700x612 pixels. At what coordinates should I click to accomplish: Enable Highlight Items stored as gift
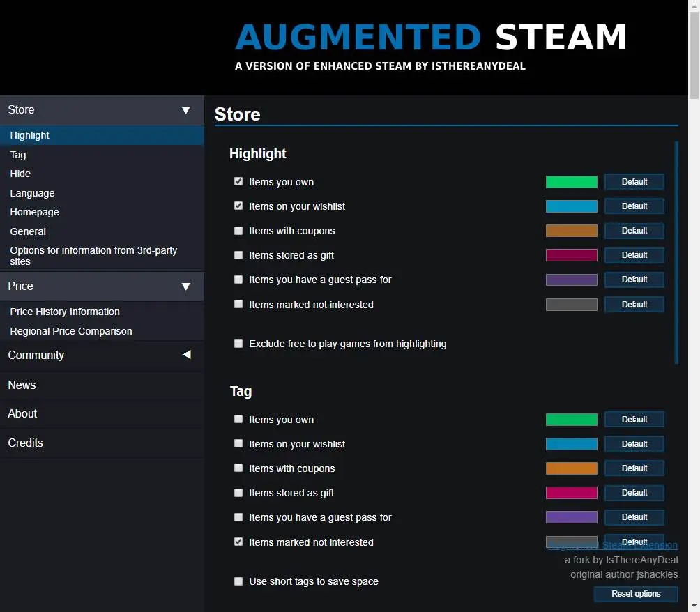coord(238,255)
